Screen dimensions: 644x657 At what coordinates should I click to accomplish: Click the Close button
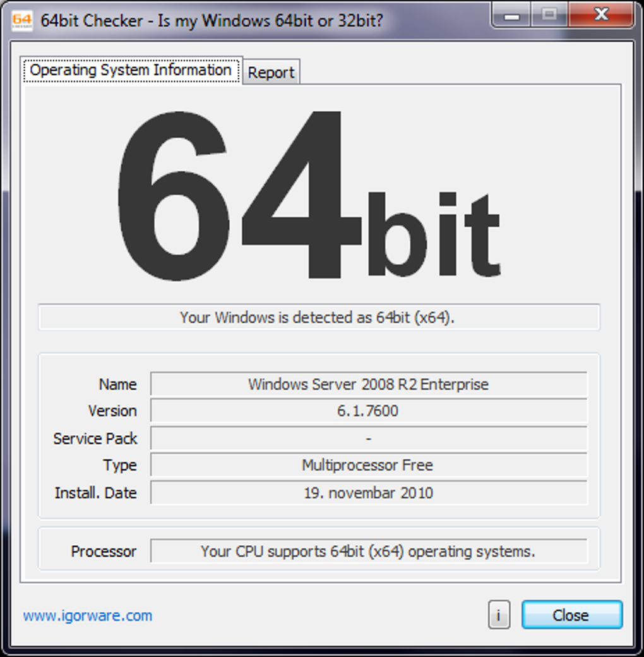tap(572, 615)
